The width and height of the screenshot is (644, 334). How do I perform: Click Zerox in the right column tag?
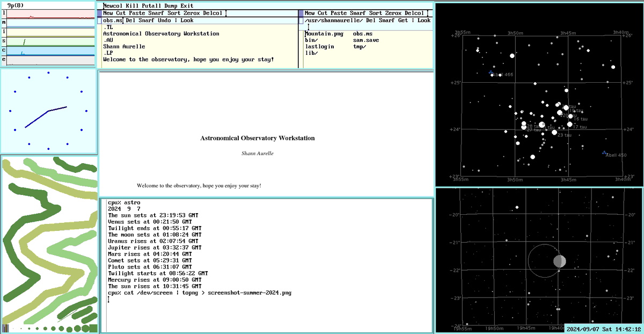pos(393,13)
